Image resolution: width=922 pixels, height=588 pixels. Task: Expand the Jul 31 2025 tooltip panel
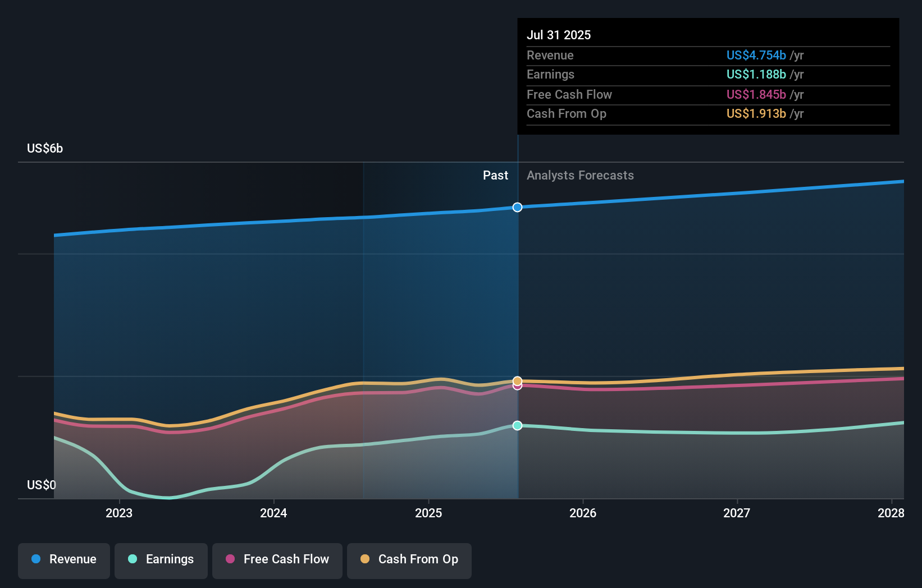pos(708,76)
